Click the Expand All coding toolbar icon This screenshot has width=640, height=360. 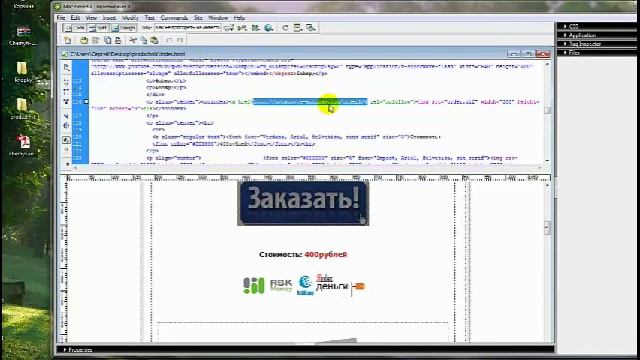click(67, 101)
